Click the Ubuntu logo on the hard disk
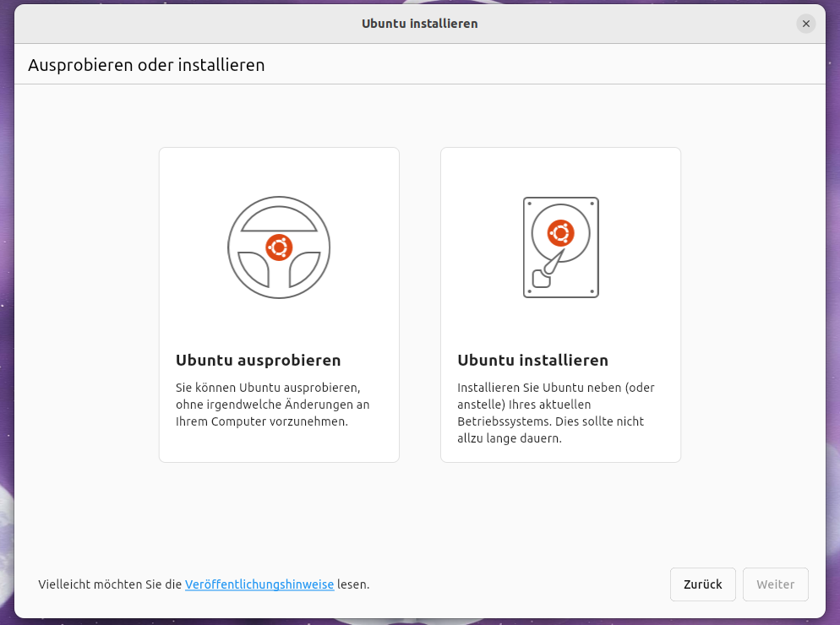The width and height of the screenshot is (840, 625). (x=560, y=231)
